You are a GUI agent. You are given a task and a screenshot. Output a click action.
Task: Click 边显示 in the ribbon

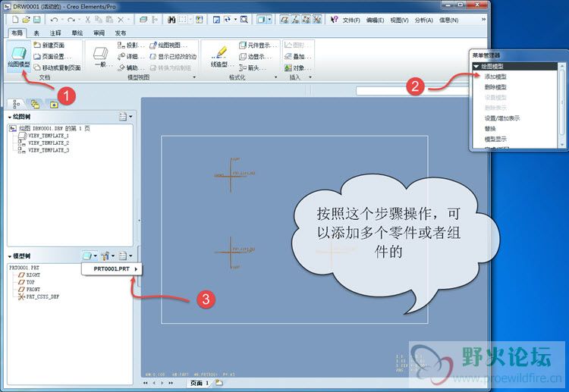[x=255, y=57]
